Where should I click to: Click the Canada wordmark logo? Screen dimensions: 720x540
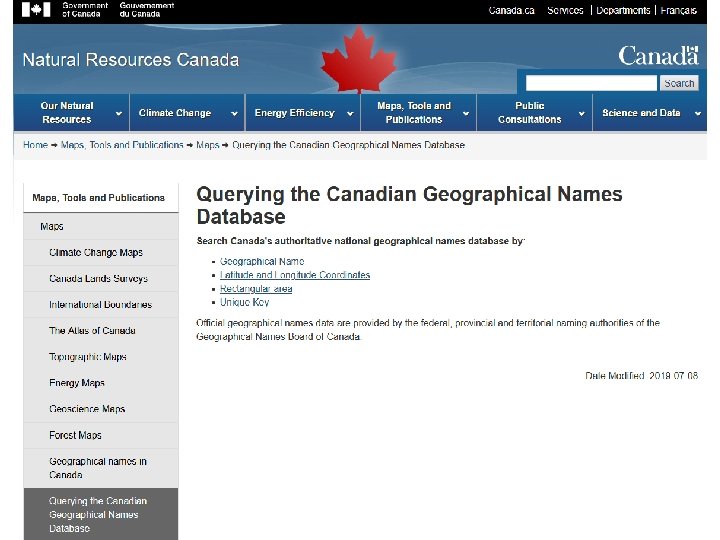658,56
